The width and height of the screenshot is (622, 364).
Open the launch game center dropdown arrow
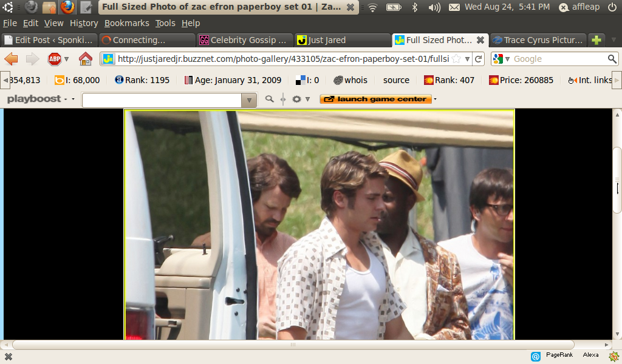[435, 99]
